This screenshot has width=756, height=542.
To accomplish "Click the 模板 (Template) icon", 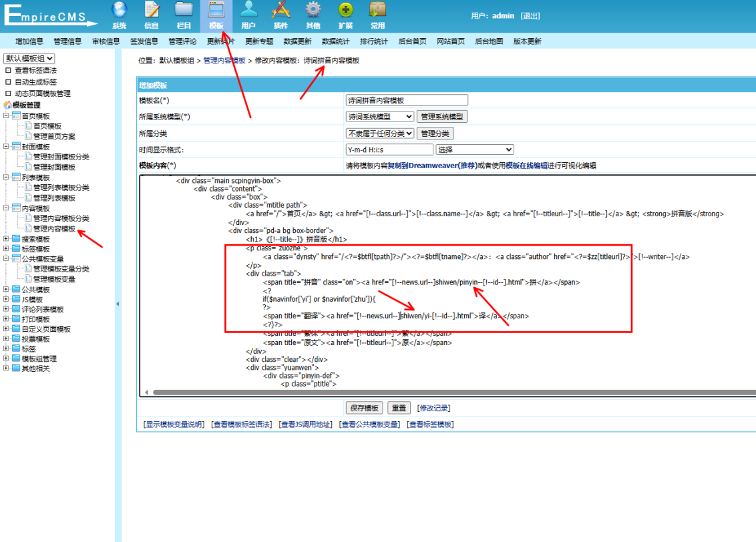I will pyautogui.click(x=216, y=13).
